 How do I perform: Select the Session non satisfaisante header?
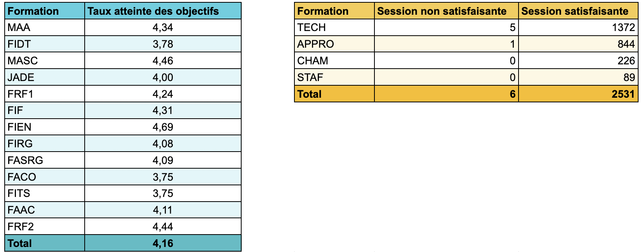coord(446,11)
